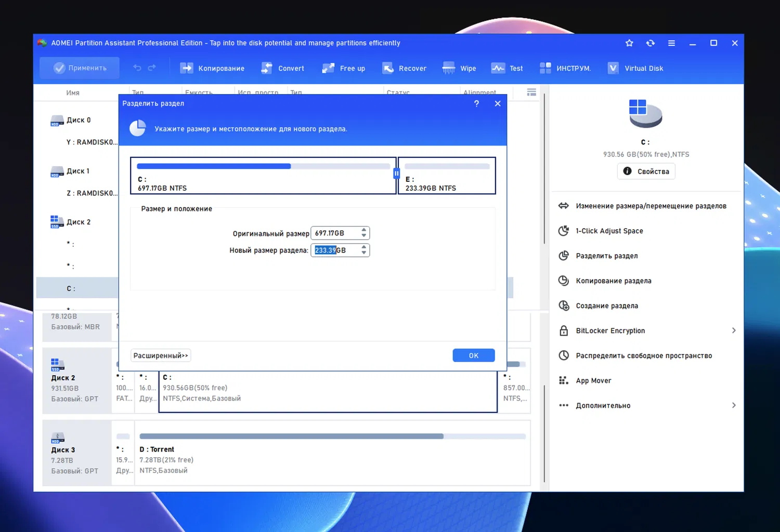Click the refresh icon in title bar
Viewport: 780px width, 532px height.
651,43
